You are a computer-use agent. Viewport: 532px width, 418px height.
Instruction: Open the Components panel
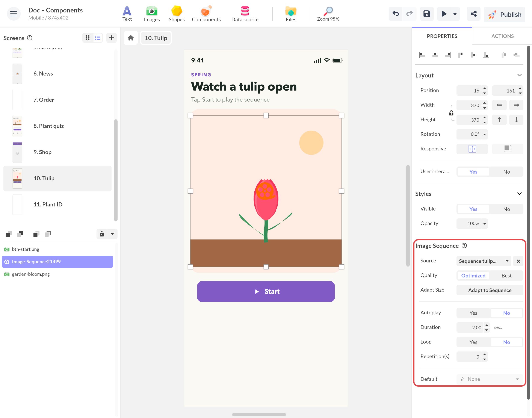206,14
